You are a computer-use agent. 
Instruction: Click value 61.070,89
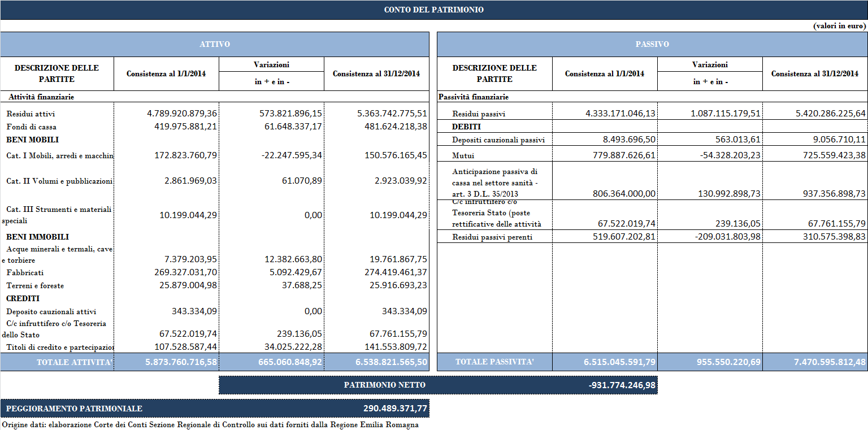tap(301, 181)
